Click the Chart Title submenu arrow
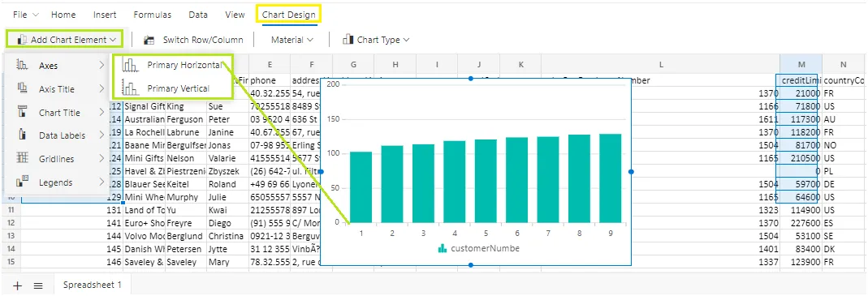868x296 pixels. (101, 112)
